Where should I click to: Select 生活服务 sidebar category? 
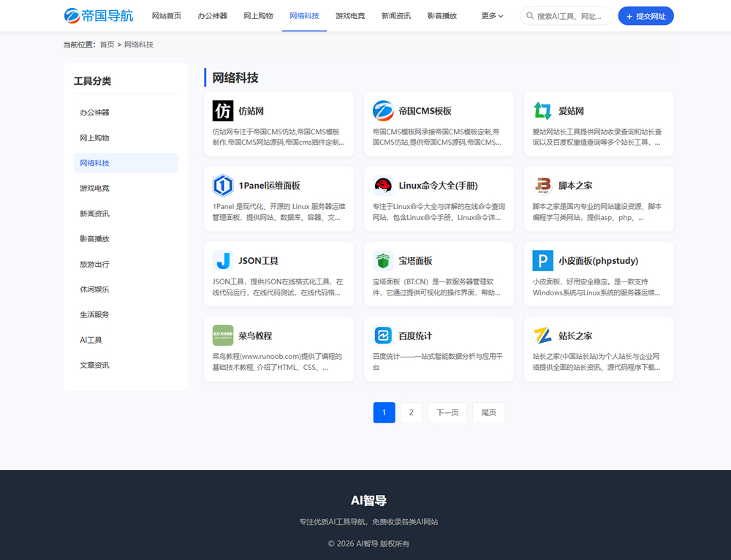coord(126,315)
